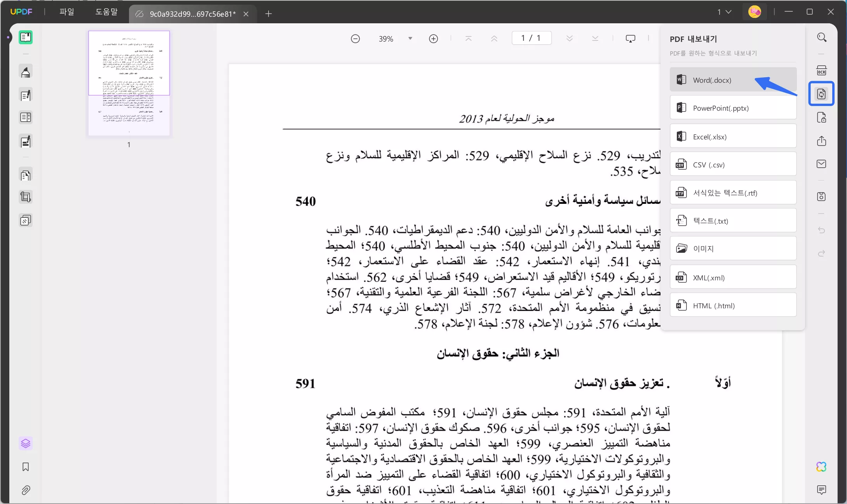Open the UPDF AI assistant icon

pyautogui.click(x=821, y=467)
